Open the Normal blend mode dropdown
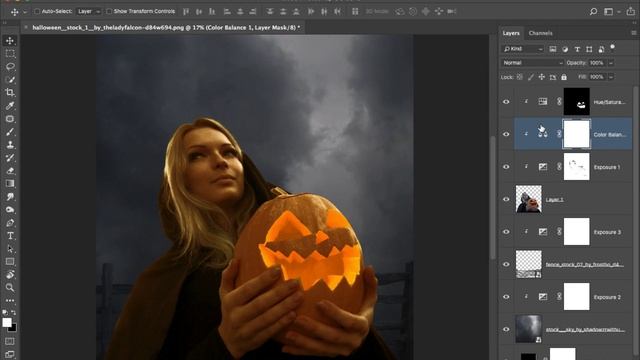640x360 pixels. (x=532, y=63)
